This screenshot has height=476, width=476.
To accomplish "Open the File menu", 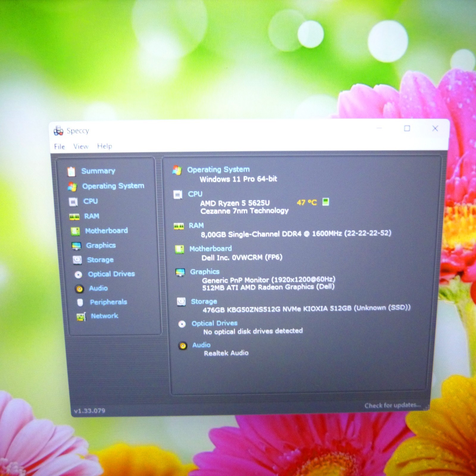I will coord(59,147).
